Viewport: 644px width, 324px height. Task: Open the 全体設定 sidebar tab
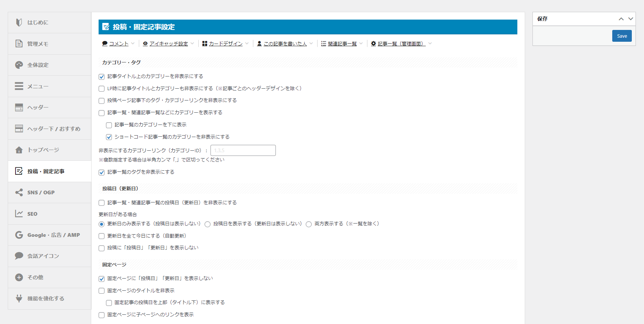[x=49, y=65]
